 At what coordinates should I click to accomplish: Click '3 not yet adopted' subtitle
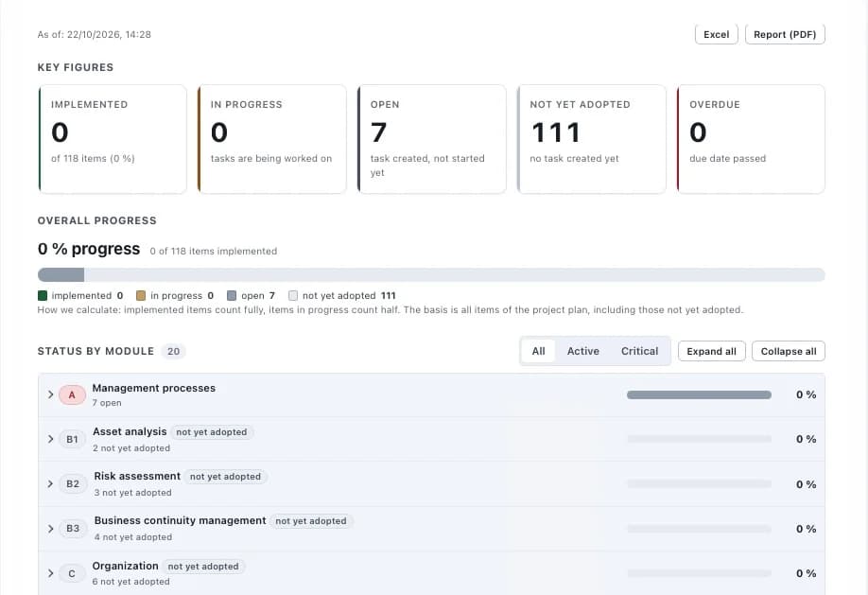point(133,493)
